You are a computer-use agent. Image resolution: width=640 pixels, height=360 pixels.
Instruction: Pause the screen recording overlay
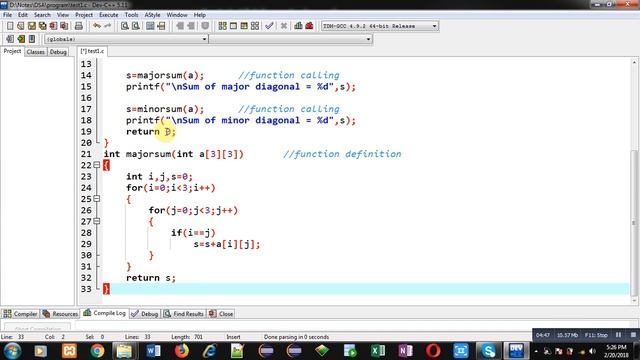(618, 335)
